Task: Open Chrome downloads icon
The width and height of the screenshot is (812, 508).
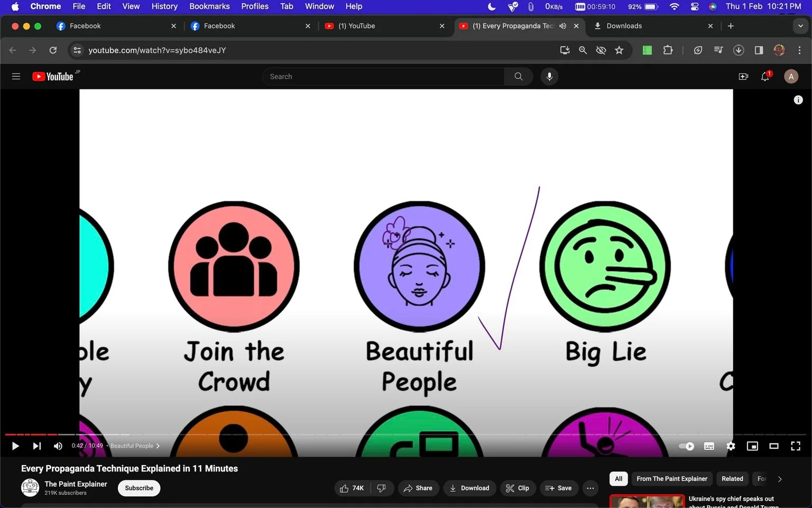Action: point(739,50)
